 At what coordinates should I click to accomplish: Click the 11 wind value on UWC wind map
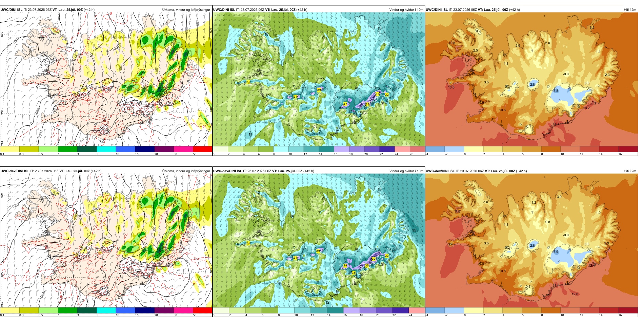click(250, 135)
